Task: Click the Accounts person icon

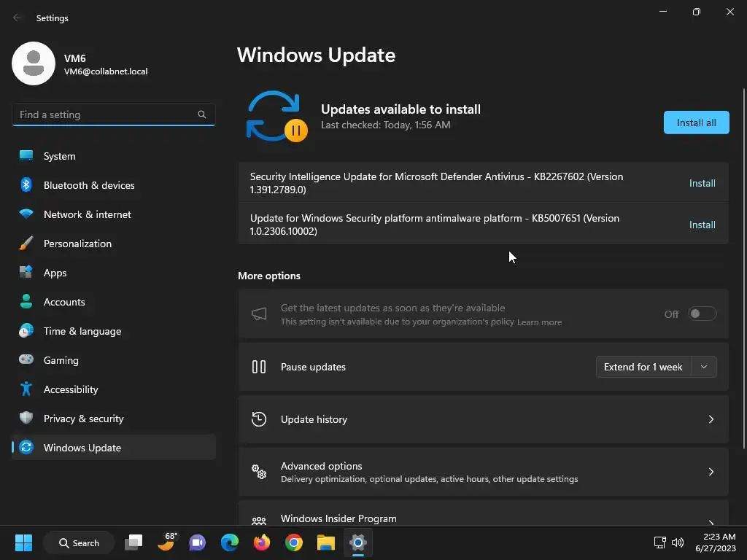Action: click(x=26, y=301)
